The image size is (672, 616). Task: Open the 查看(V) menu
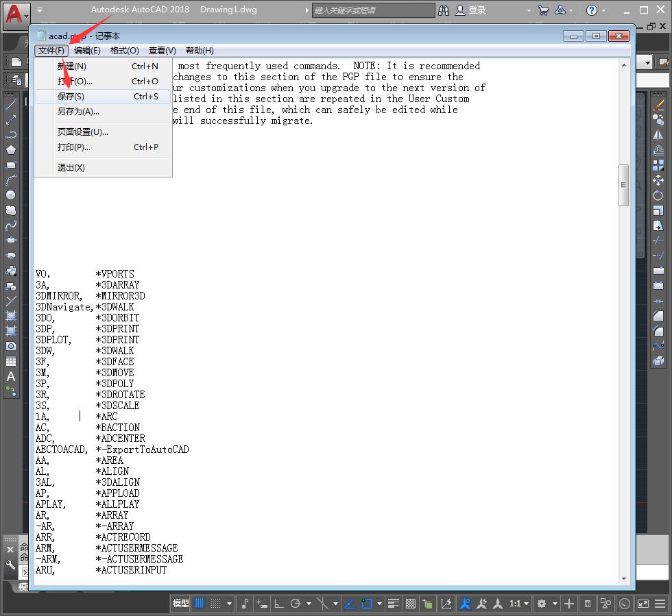(162, 51)
